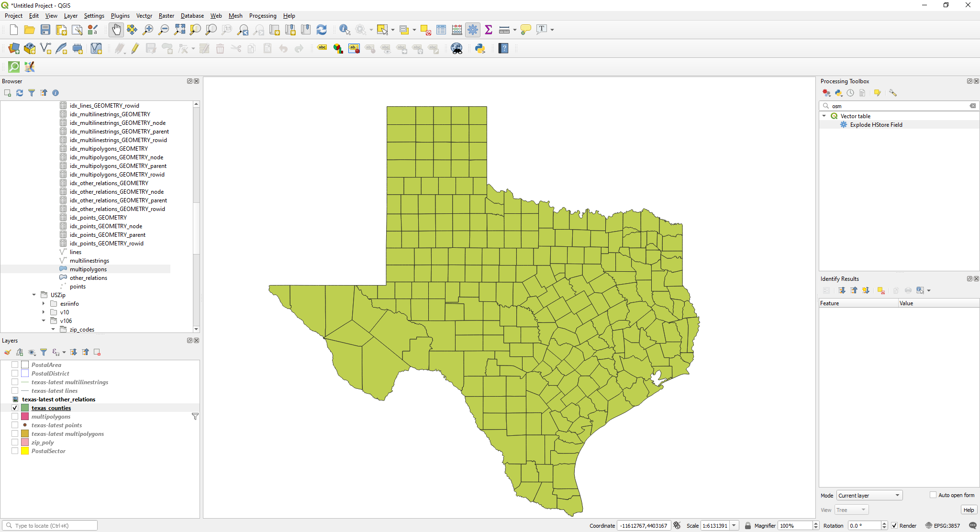Expand the v10 folder

point(44,312)
